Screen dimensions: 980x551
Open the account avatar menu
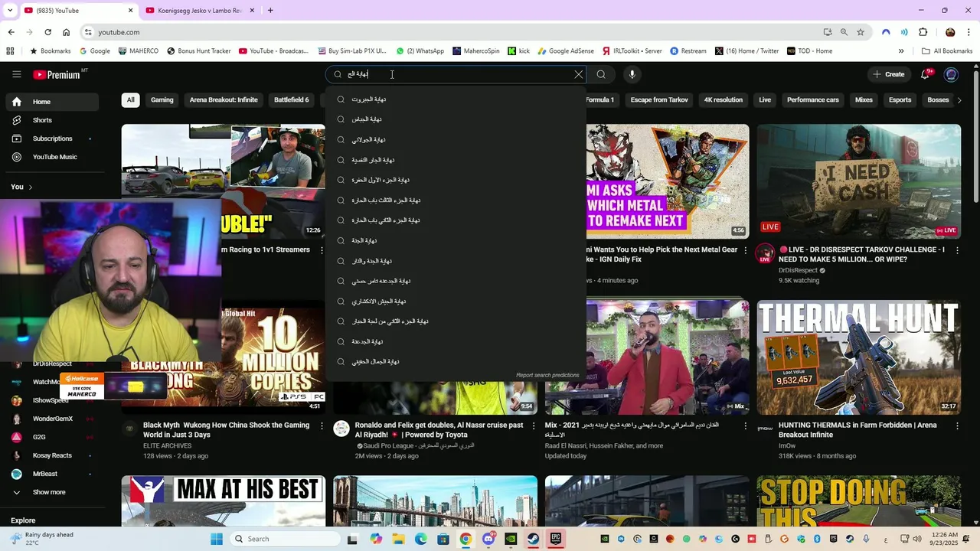pos(951,74)
